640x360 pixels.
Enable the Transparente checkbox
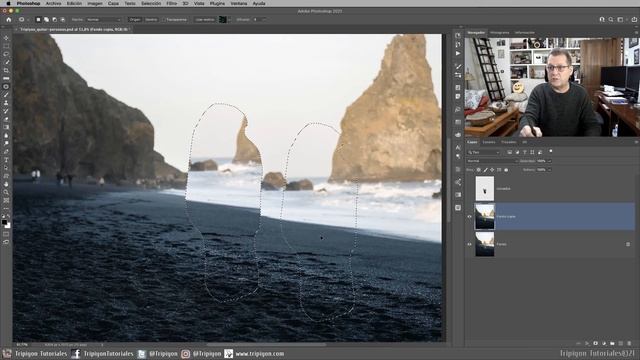click(x=164, y=19)
